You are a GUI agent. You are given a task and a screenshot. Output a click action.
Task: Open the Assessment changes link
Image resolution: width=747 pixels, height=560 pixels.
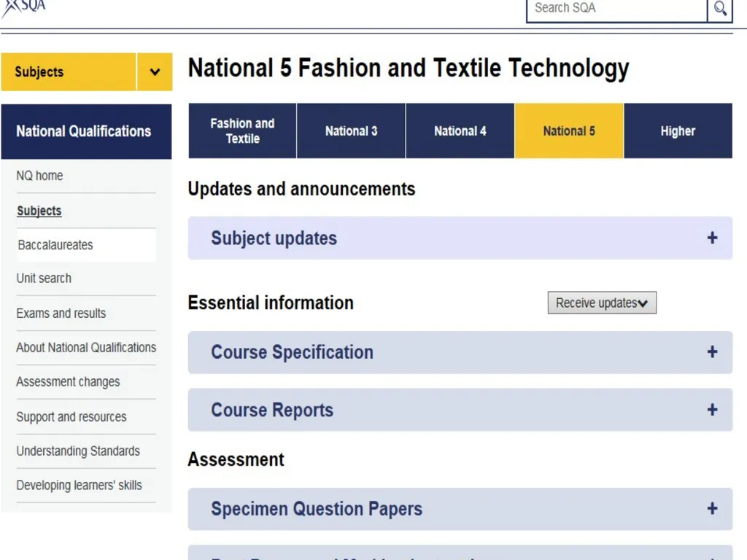pos(68,382)
